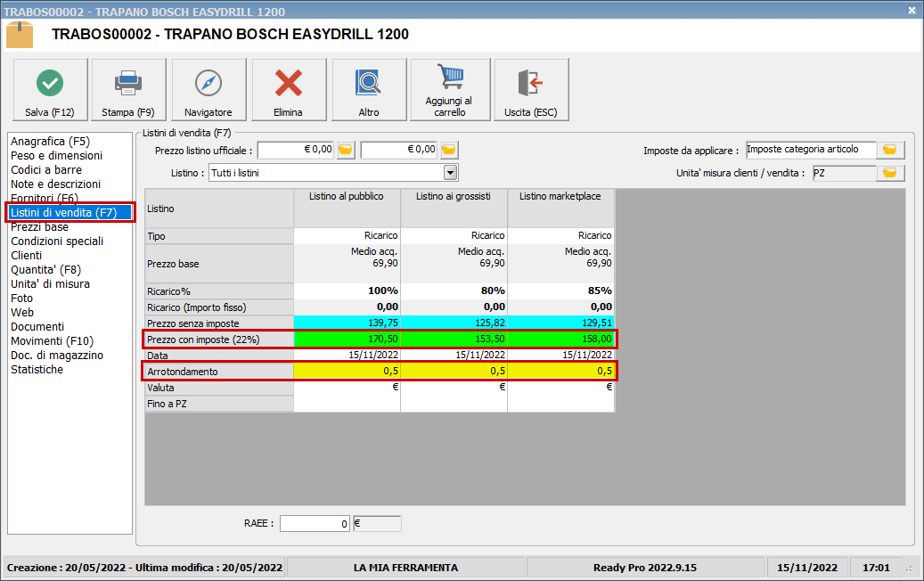Open the Tutti i listini combo box
The height and width of the screenshot is (581, 924).
pyautogui.click(x=333, y=173)
